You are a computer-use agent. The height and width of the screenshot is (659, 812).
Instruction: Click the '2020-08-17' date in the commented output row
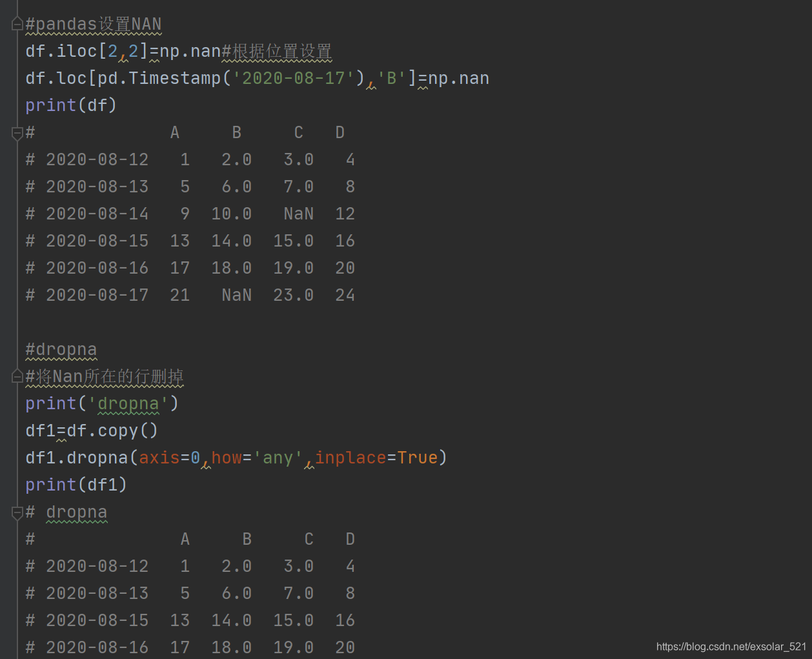(x=97, y=296)
